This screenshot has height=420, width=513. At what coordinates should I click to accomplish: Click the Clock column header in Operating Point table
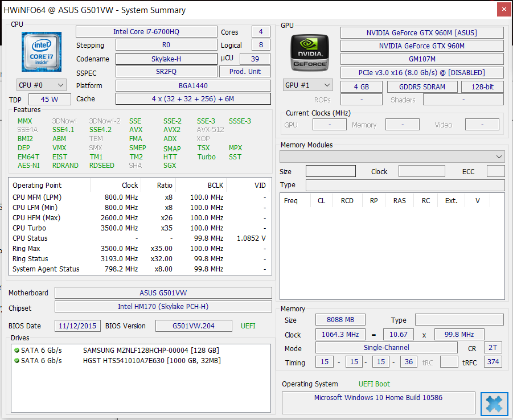(129, 185)
